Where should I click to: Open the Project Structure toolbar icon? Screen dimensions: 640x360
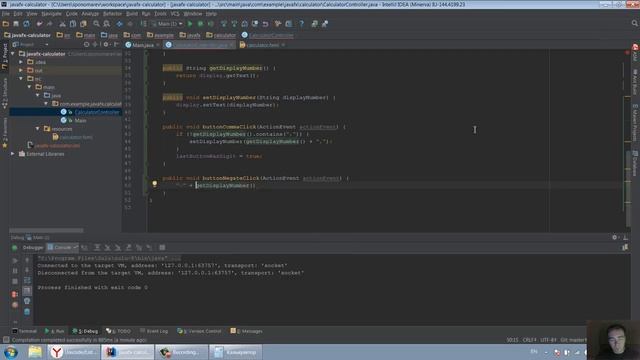point(289,24)
